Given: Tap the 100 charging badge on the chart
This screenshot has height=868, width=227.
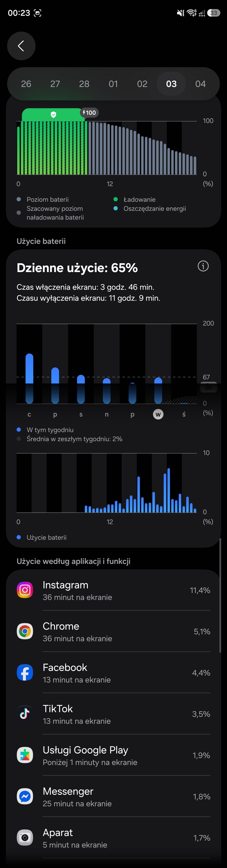Looking at the screenshot, I should coord(90,112).
